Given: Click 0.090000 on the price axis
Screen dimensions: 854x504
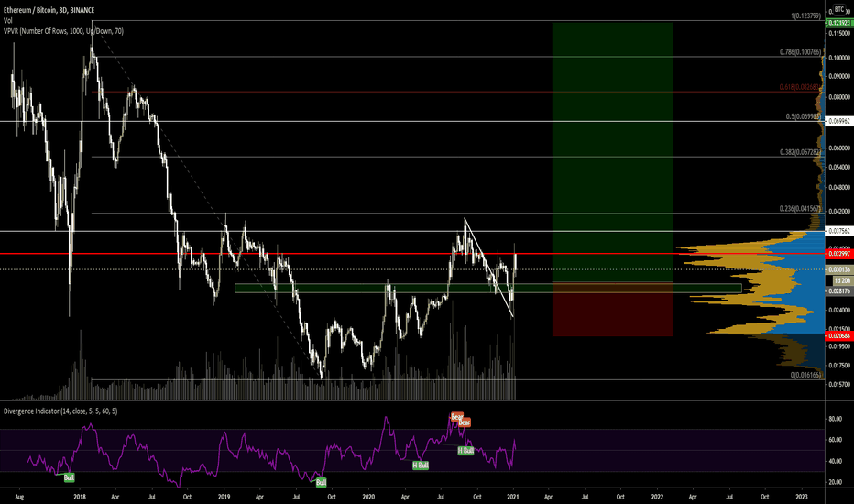Looking at the screenshot, I should pyautogui.click(x=840, y=76).
